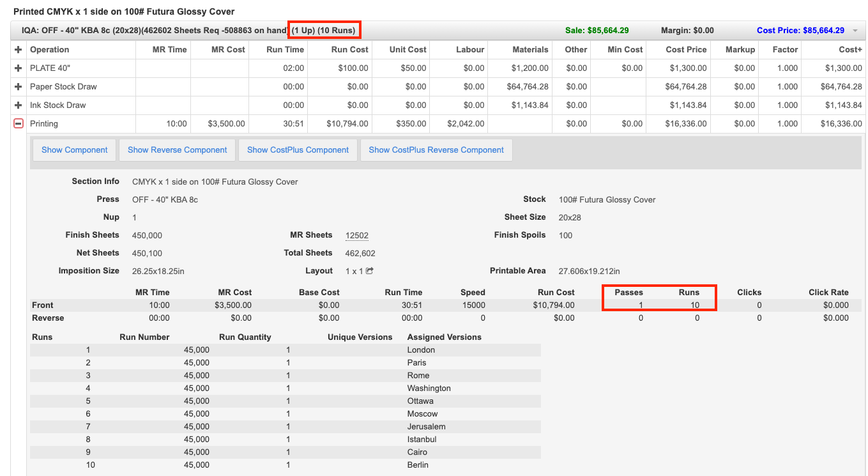
Task: Click Printing unit cost $350.00
Action: 411,124
